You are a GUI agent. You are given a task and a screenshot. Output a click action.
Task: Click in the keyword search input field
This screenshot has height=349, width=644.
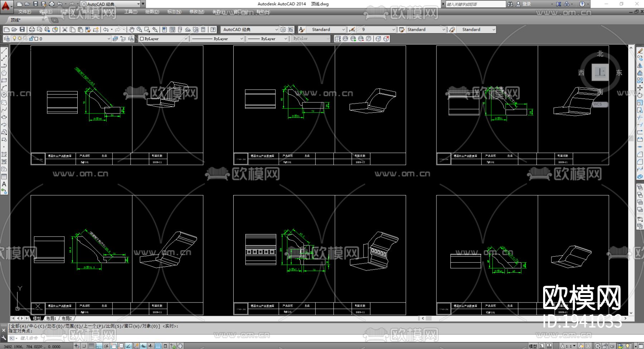point(476,4)
